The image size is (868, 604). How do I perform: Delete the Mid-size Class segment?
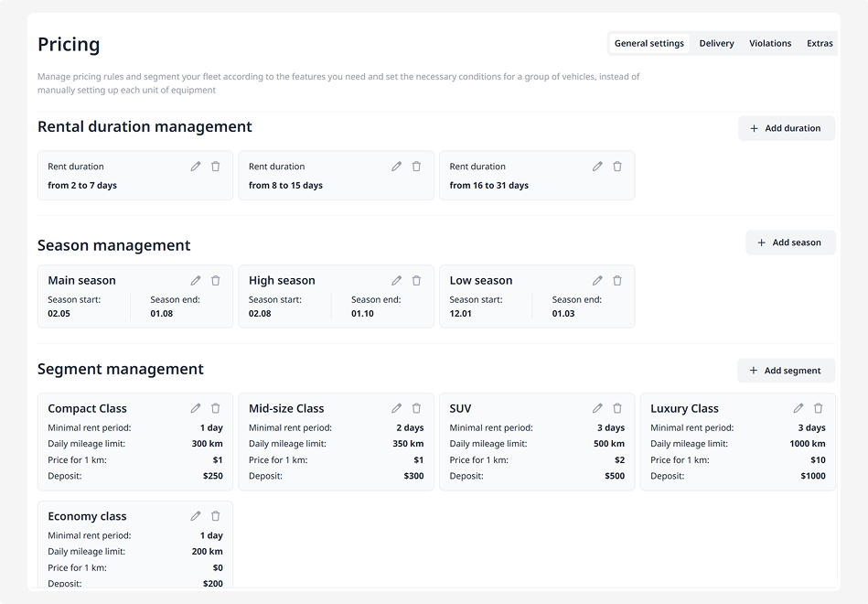[x=416, y=409]
